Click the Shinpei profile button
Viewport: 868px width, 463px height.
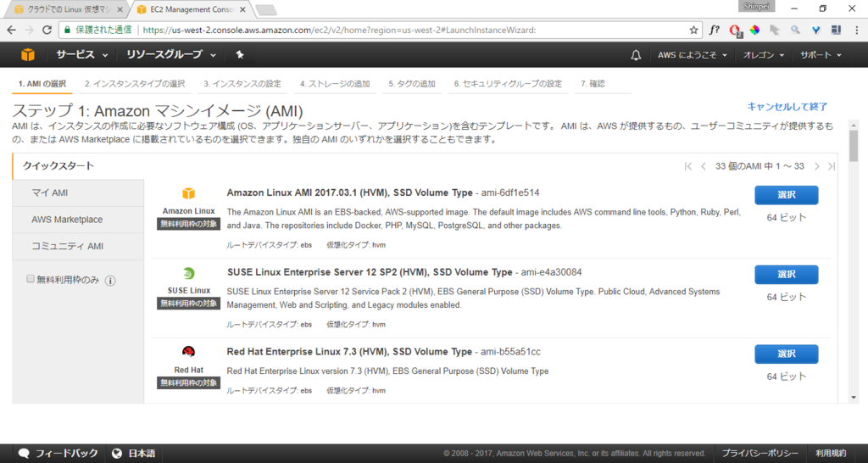click(757, 6)
